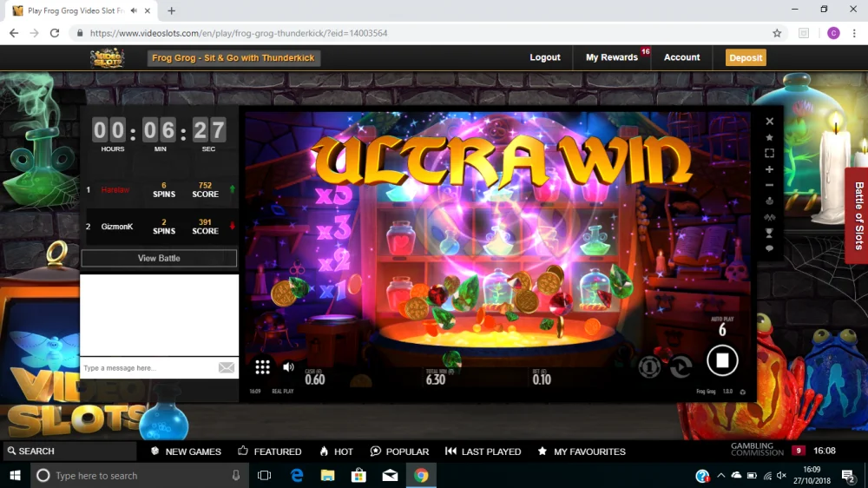Open the Windows Action Center notifications
The width and height of the screenshot is (868, 488).
coord(847,475)
